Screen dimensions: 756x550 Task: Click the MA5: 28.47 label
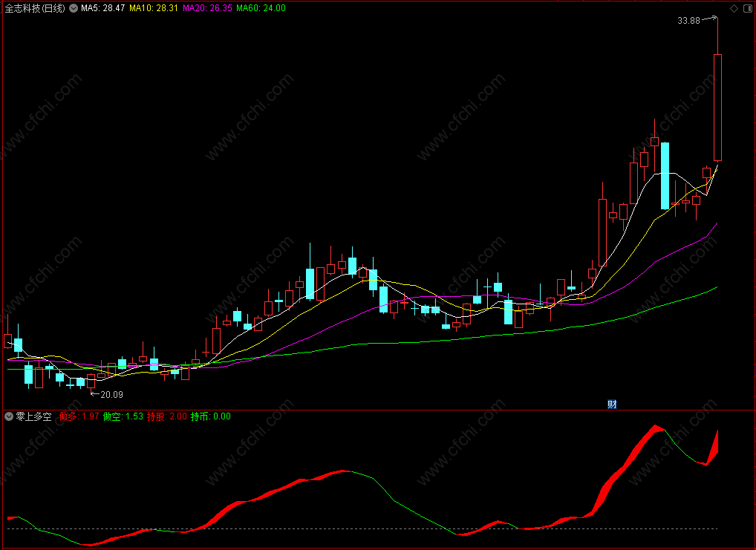[102, 8]
